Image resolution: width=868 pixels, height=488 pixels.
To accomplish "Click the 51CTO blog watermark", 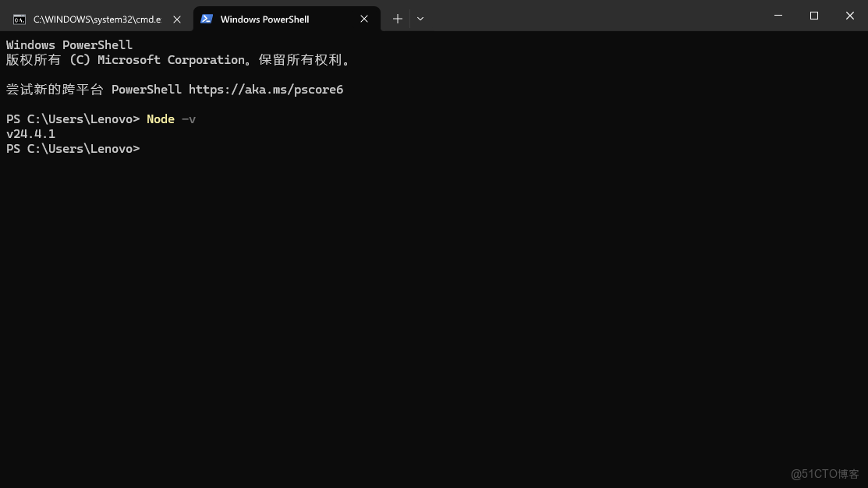I will click(x=827, y=474).
